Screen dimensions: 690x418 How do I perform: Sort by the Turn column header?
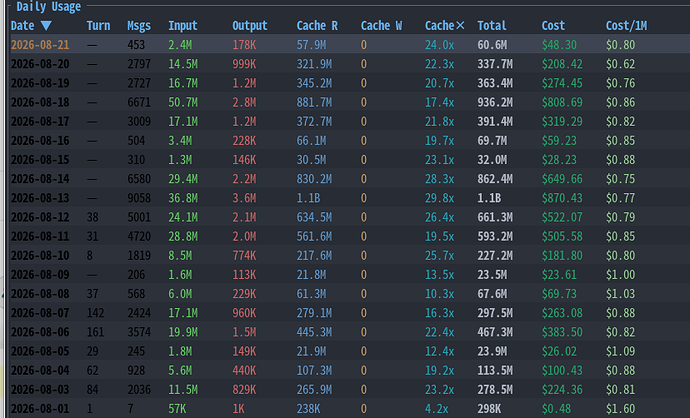[x=98, y=26]
